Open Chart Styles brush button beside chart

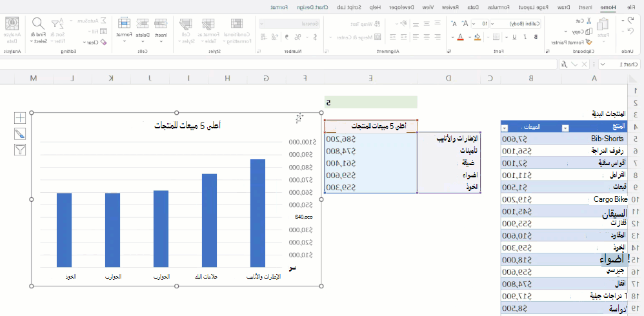tap(20, 133)
